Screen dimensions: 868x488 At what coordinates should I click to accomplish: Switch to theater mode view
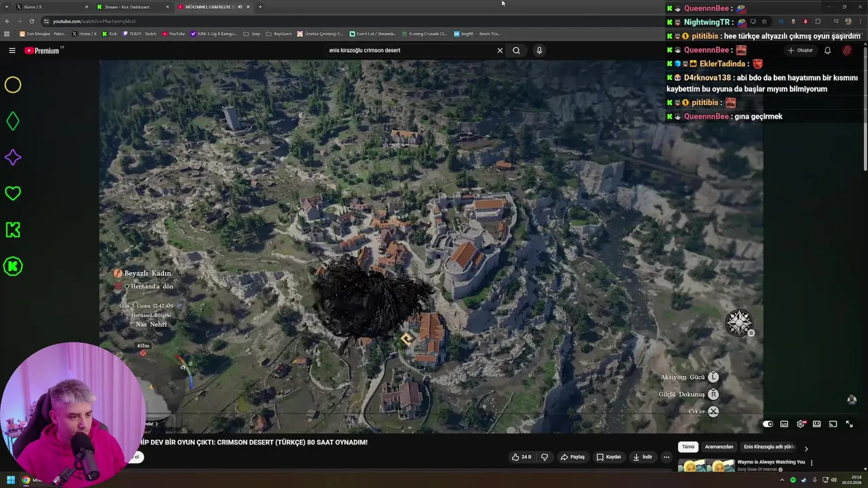(816, 424)
